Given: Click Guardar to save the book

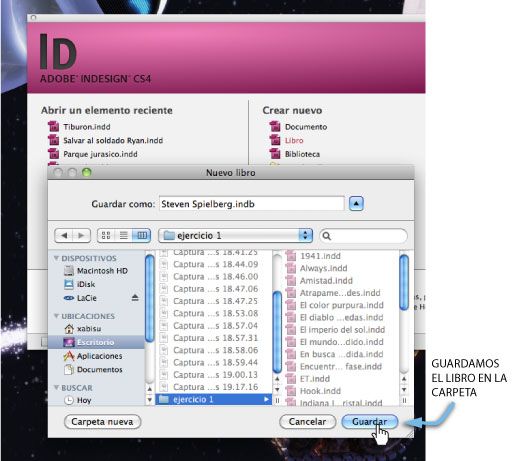Looking at the screenshot, I should [370, 422].
